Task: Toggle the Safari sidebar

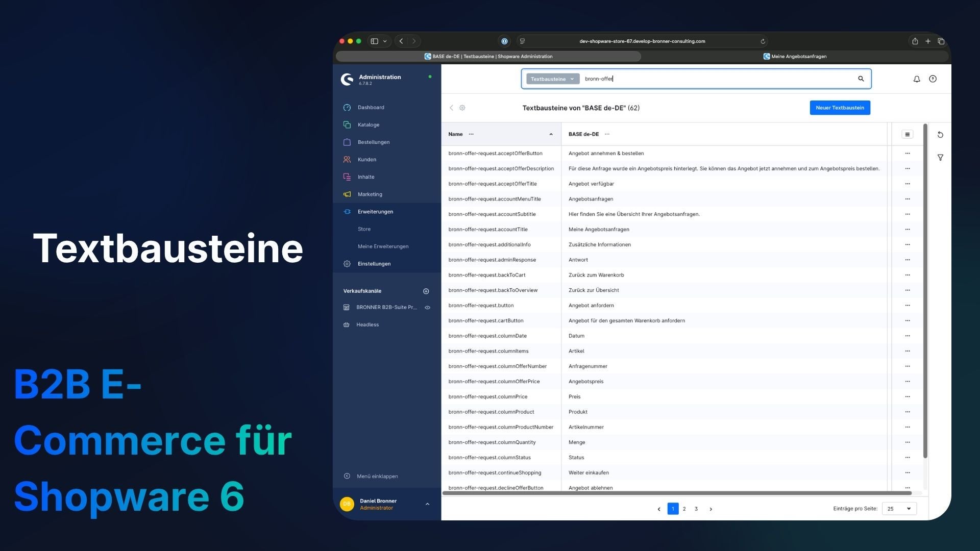Action: pos(374,41)
